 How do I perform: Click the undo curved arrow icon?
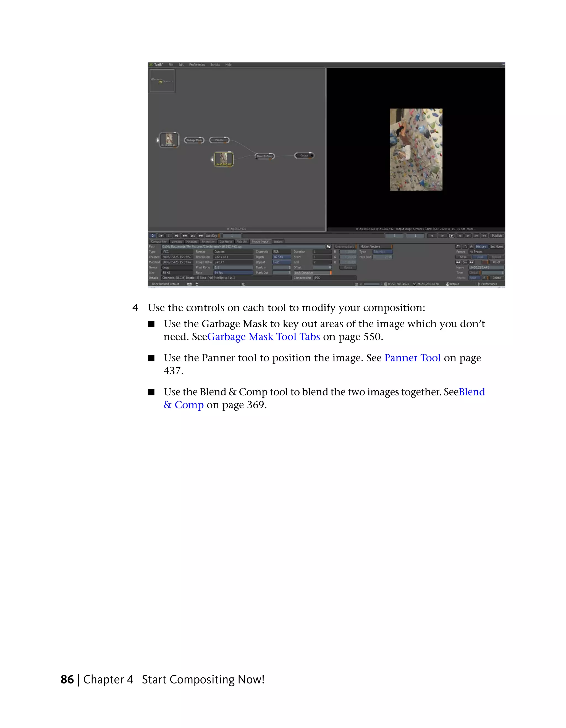click(x=458, y=247)
